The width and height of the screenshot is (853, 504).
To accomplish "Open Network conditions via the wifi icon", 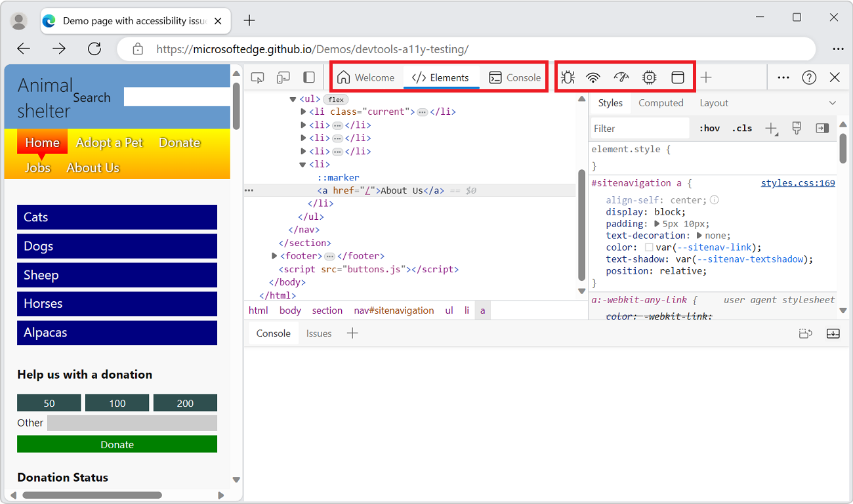I will [x=593, y=77].
